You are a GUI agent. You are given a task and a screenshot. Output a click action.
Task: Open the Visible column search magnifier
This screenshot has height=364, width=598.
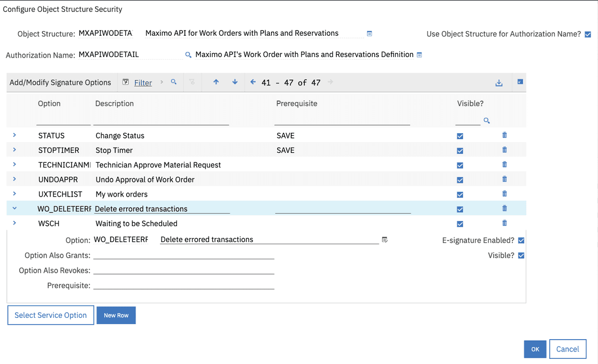click(487, 120)
